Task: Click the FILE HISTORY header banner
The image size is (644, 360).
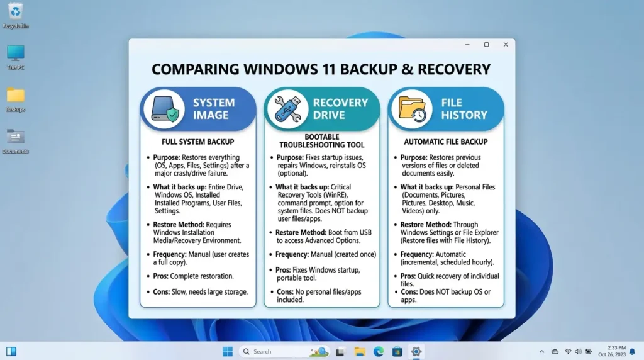Action: click(x=446, y=109)
